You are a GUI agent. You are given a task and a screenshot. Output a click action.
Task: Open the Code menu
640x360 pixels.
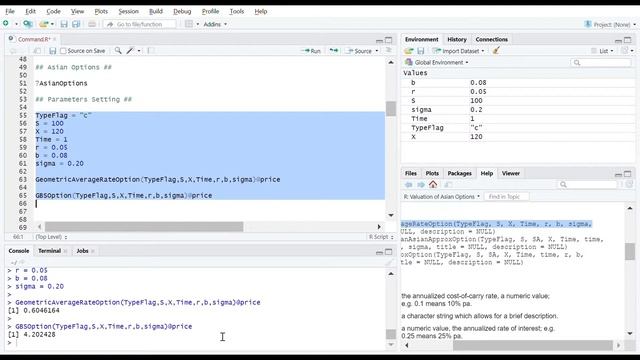53,11
